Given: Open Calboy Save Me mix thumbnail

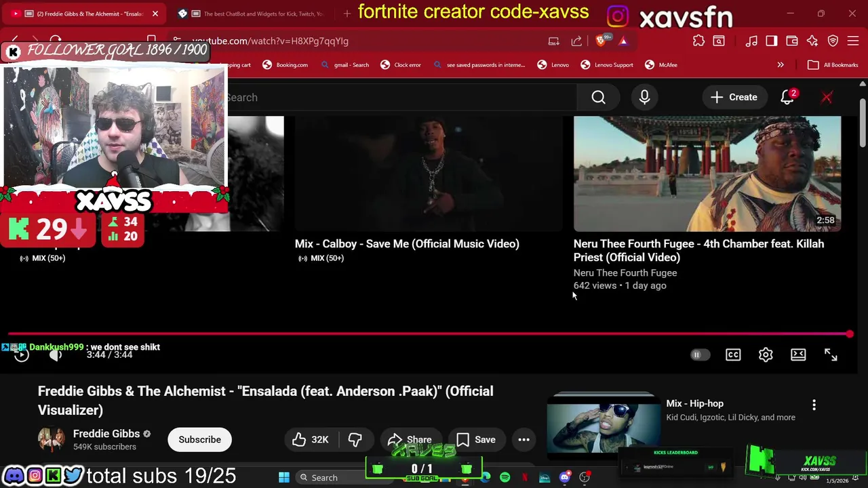Looking at the screenshot, I should pyautogui.click(x=429, y=174).
